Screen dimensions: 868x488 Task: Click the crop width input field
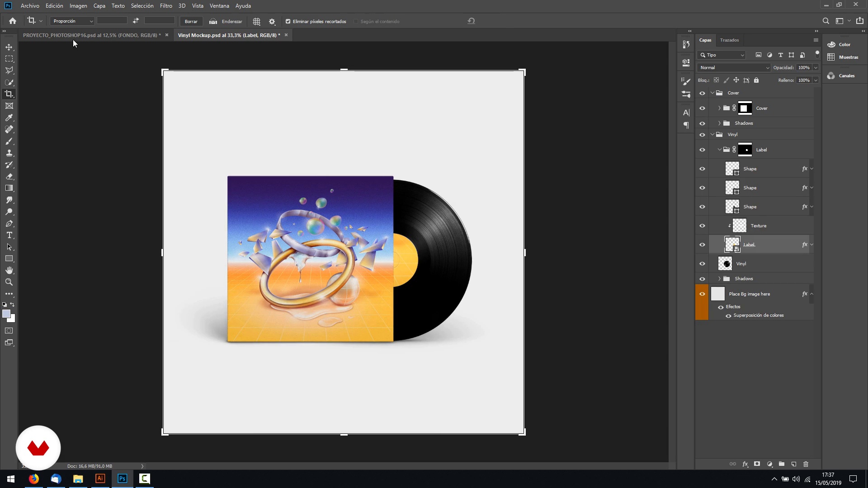click(x=112, y=21)
